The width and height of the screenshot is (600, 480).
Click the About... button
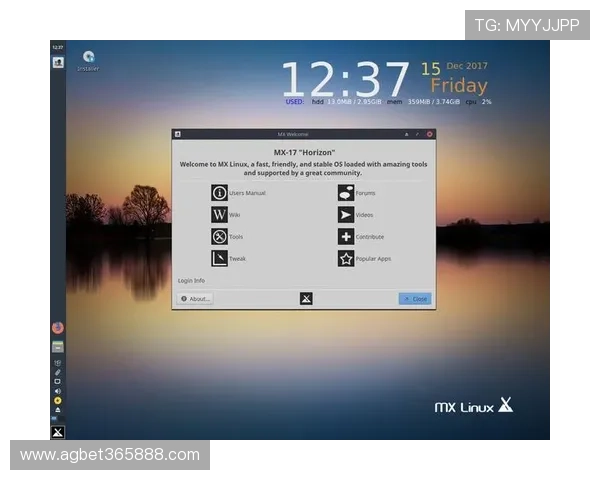(195, 299)
